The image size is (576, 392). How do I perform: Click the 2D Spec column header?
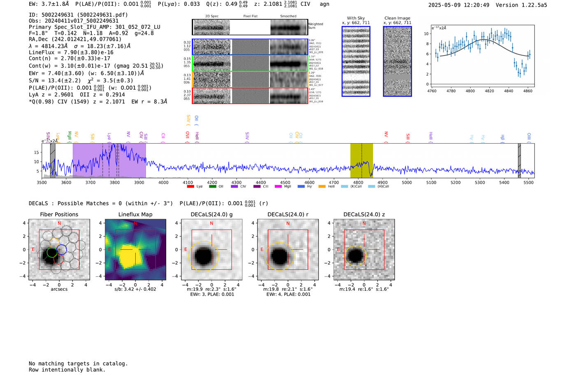212,16
